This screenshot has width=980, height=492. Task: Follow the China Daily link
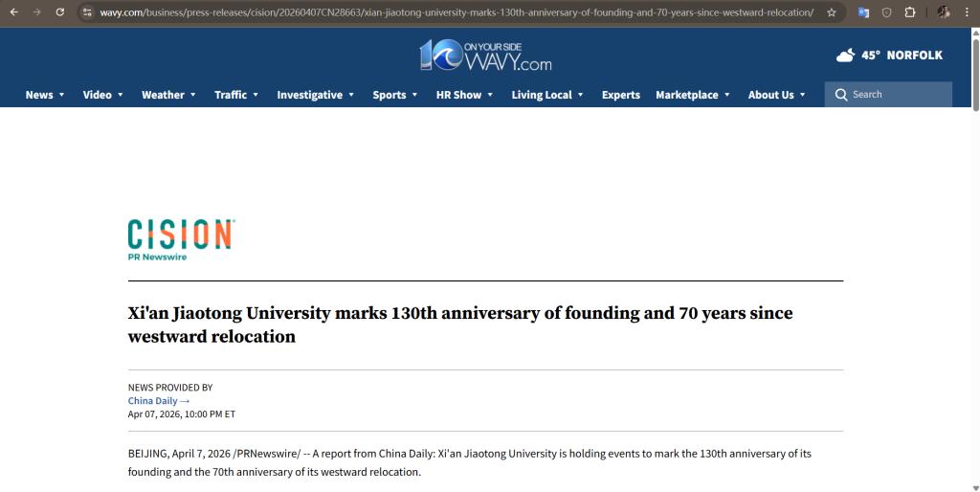point(158,401)
